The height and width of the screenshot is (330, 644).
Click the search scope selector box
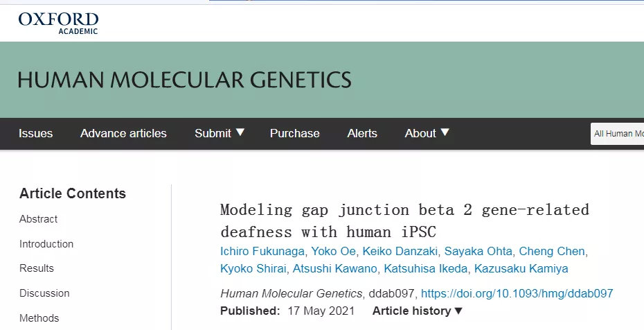pyautogui.click(x=617, y=134)
